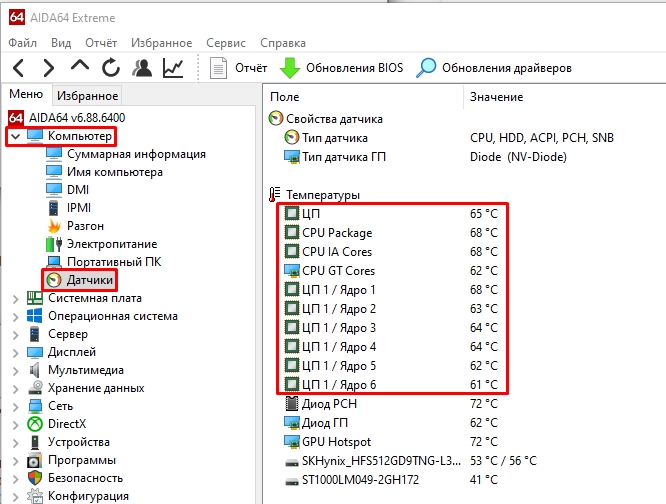666x504 pixels.
Task: Switch to the Избранное tab
Action: [87, 96]
